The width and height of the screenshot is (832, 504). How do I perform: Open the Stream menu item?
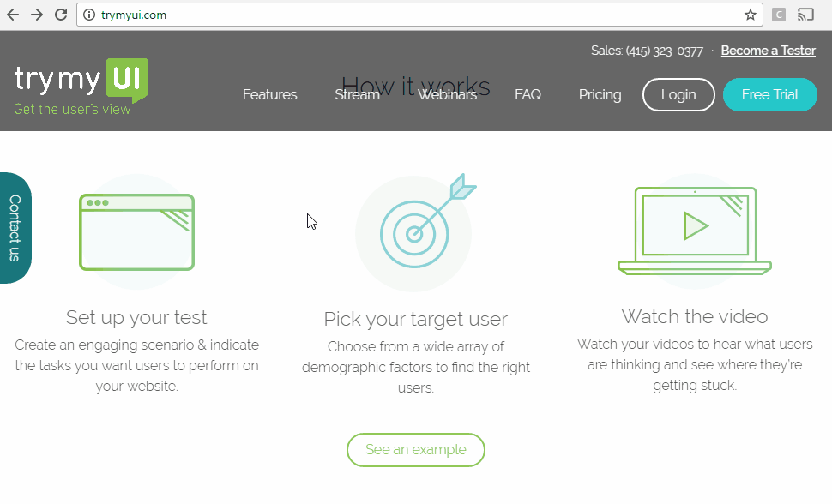point(357,94)
